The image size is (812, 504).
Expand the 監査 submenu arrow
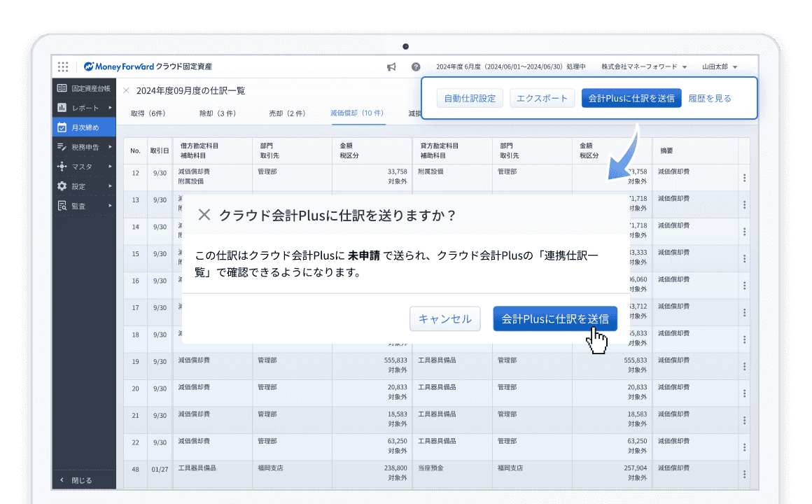click(x=110, y=206)
